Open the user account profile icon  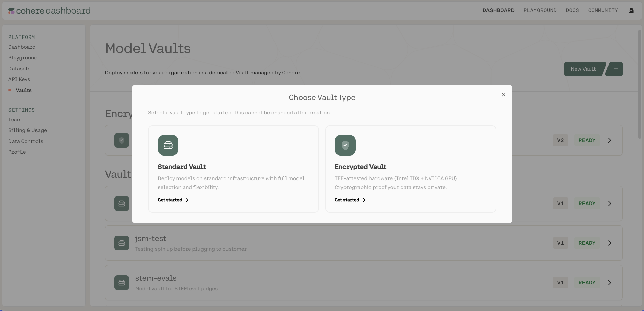pyautogui.click(x=631, y=11)
